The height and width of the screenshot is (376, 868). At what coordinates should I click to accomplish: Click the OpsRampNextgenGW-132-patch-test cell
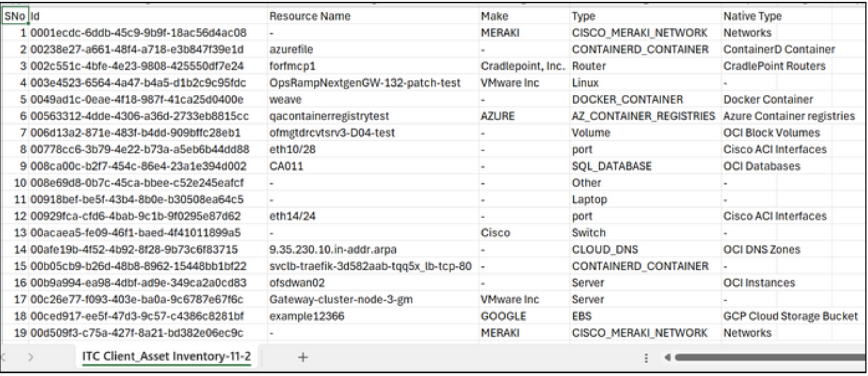[x=365, y=83]
